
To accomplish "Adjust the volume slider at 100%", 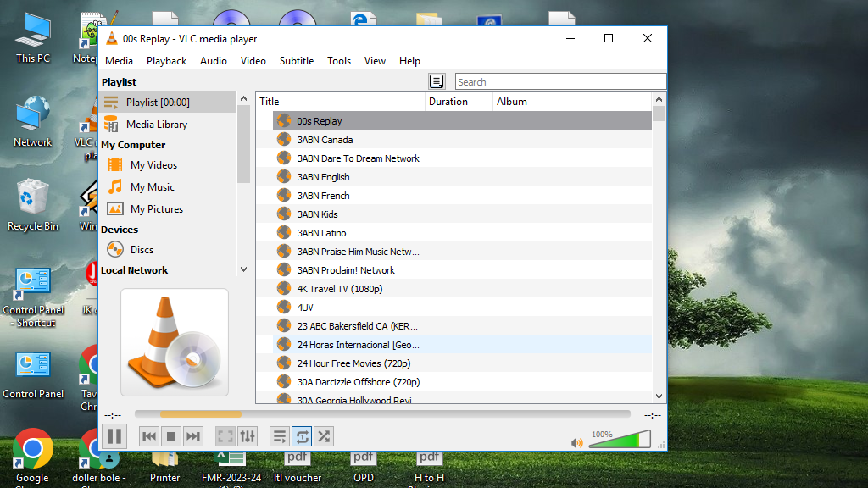I will 620,440.
